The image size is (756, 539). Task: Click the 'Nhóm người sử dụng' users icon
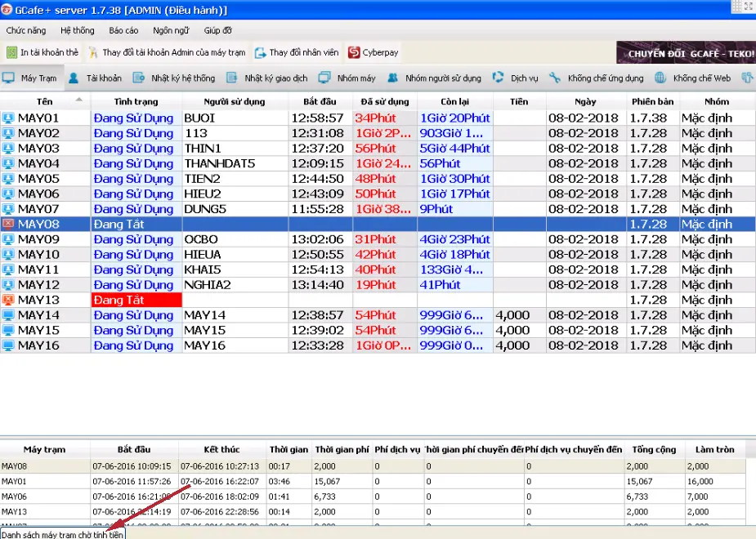(393, 78)
